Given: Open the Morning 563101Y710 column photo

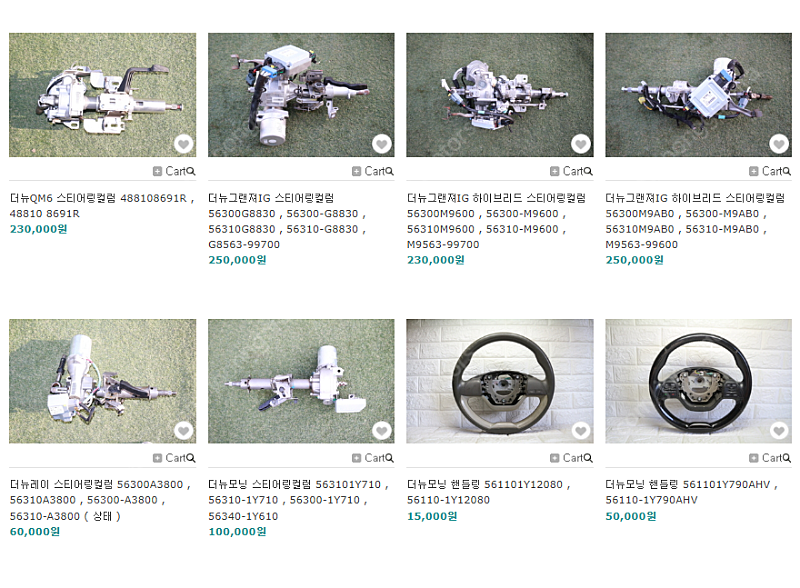Looking at the screenshot, I should click(301, 381).
